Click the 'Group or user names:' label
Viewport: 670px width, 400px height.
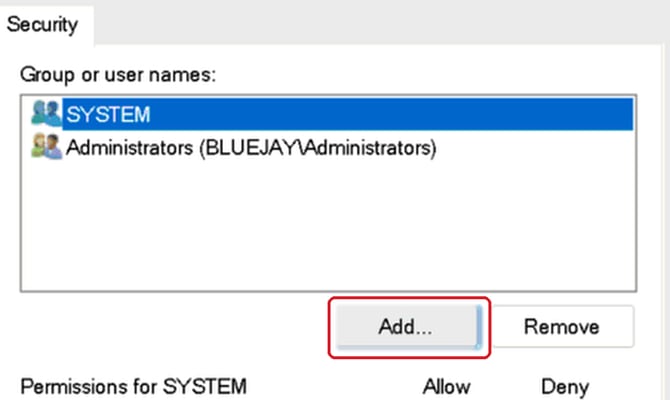[x=118, y=75]
